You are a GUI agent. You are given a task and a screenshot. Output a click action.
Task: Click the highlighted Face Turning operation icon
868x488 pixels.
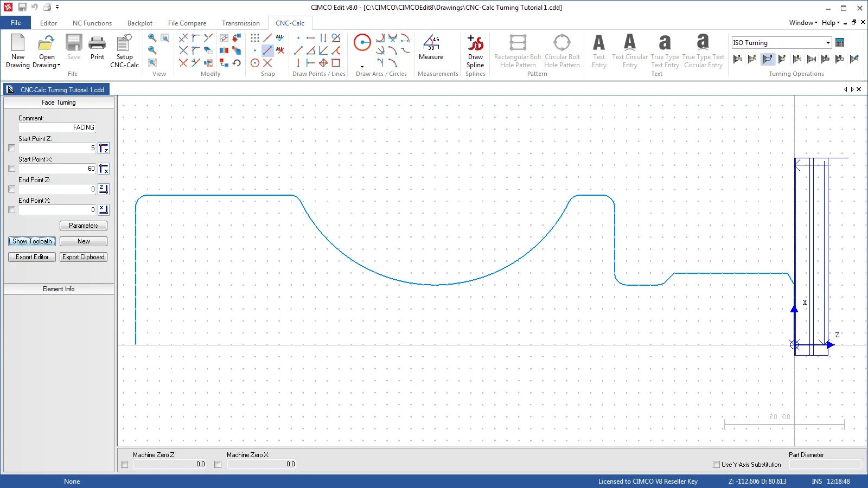(767, 59)
